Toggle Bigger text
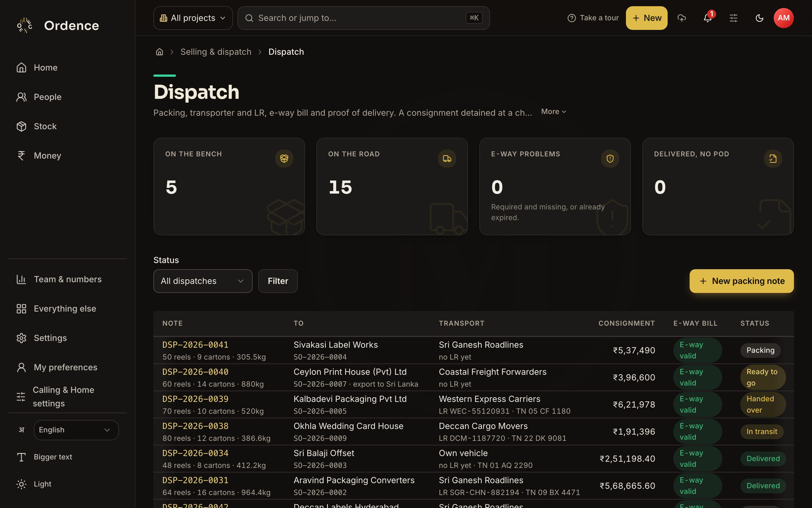The height and width of the screenshot is (508, 812). [x=67, y=457]
